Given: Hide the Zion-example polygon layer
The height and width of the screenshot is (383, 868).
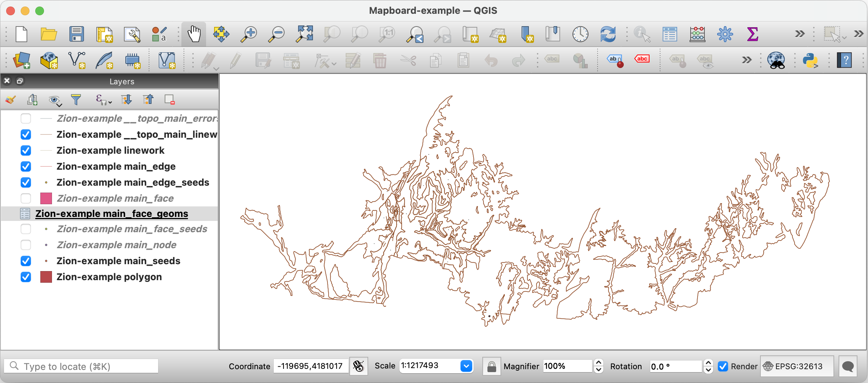Looking at the screenshot, I should [x=26, y=277].
